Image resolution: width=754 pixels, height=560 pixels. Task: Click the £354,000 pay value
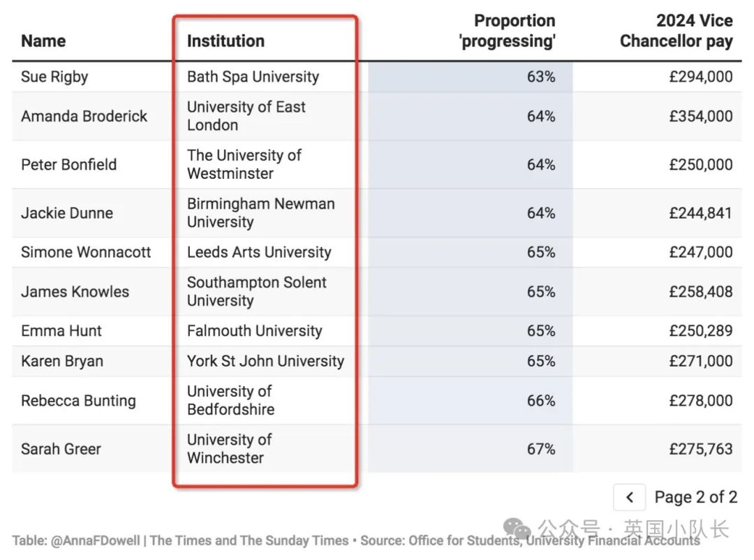coord(701,116)
